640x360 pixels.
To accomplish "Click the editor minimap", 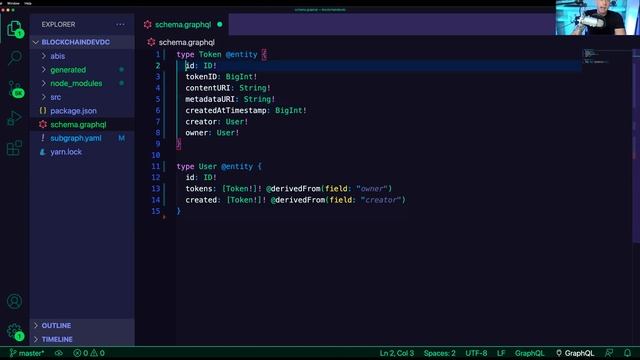I will coord(607,56).
